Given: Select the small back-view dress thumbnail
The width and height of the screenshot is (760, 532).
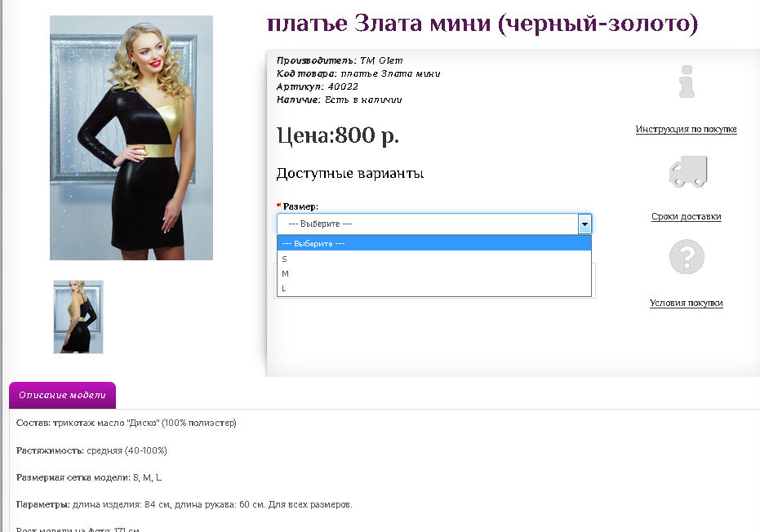Looking at the screenshot, I should [78, 317].
